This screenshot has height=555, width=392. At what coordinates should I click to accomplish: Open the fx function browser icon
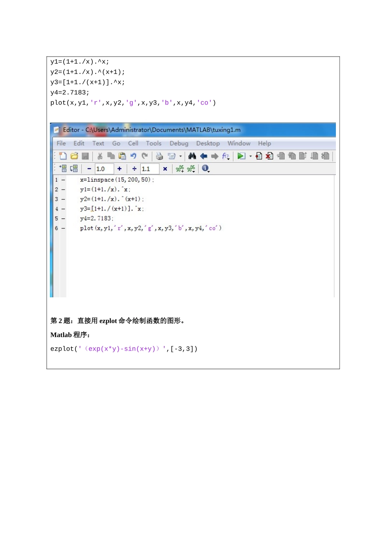[x=226, y=156]
